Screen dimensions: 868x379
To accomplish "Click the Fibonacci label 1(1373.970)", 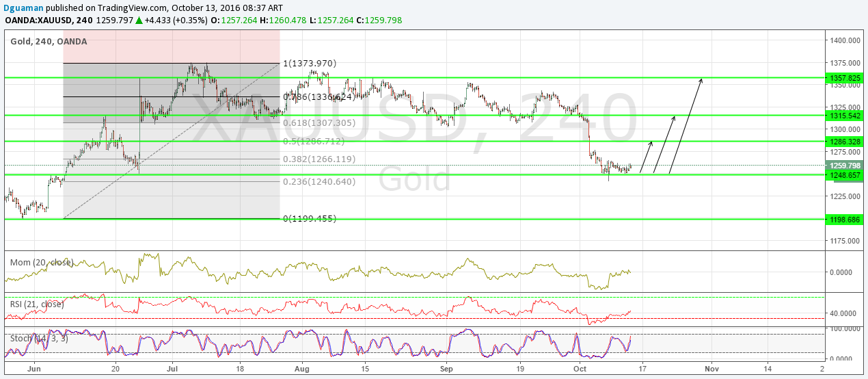I will 310,64.
